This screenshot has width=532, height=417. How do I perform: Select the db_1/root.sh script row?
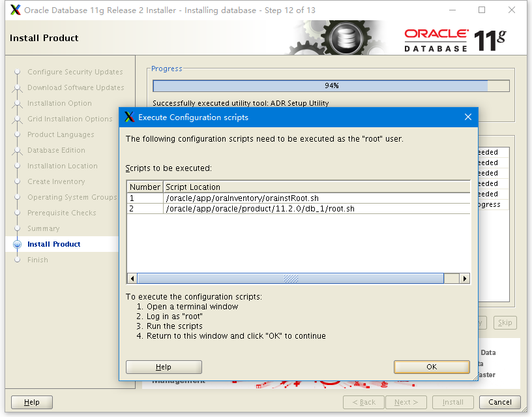[299, 209]
